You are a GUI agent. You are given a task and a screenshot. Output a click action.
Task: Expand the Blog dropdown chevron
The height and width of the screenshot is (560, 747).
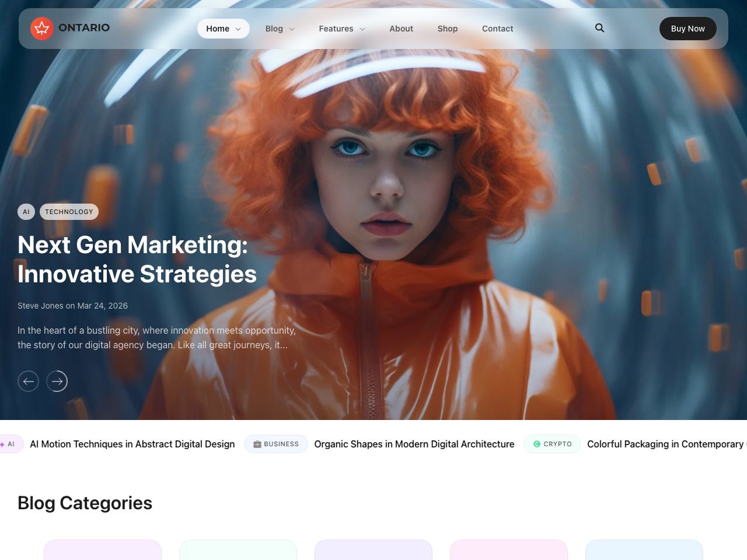point(292,29)
